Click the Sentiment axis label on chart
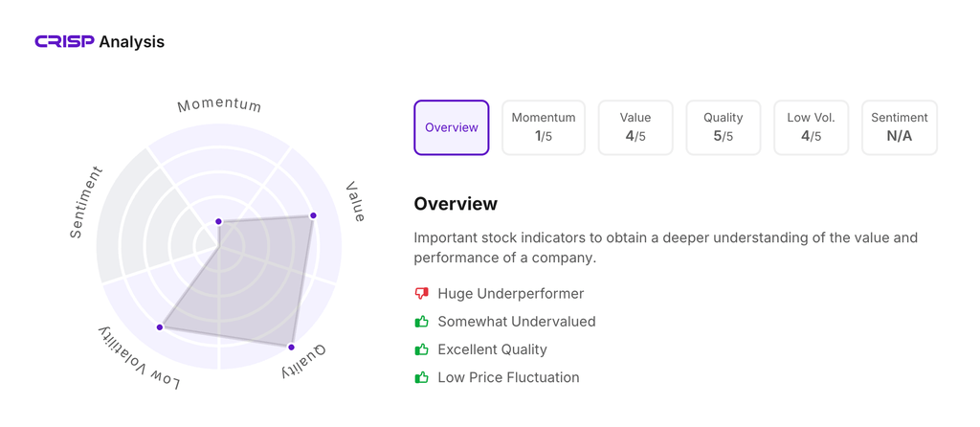 click(x=86, y=202)
